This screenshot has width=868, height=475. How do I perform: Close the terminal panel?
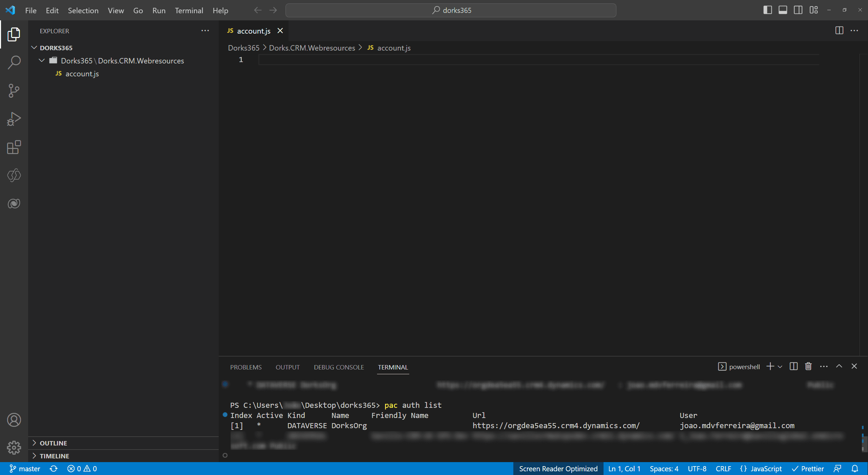854,366
